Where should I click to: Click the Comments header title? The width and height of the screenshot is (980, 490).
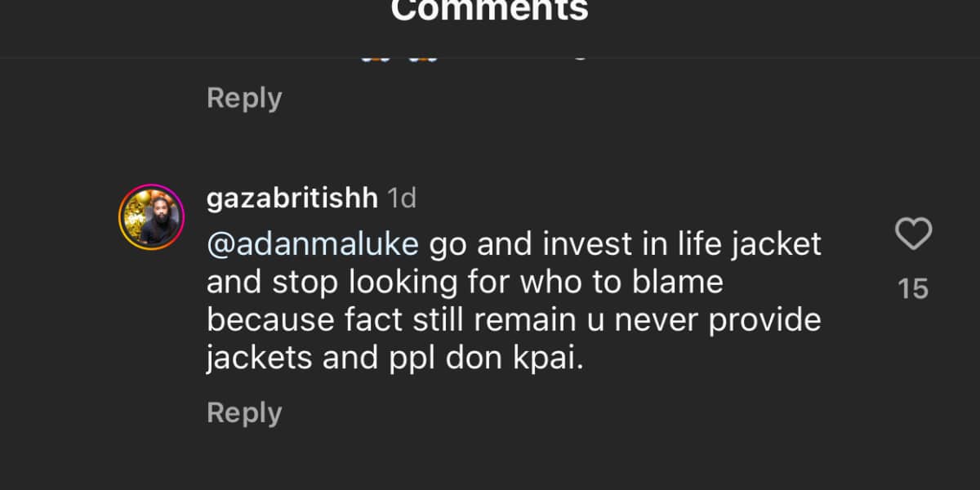(x=489, y=11)
